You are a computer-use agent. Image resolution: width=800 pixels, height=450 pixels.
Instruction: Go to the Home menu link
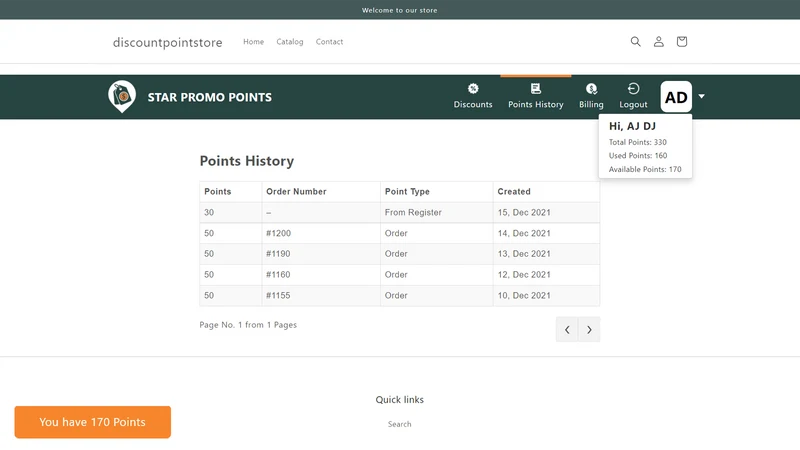pyautogui.click(x=254, y=42)
